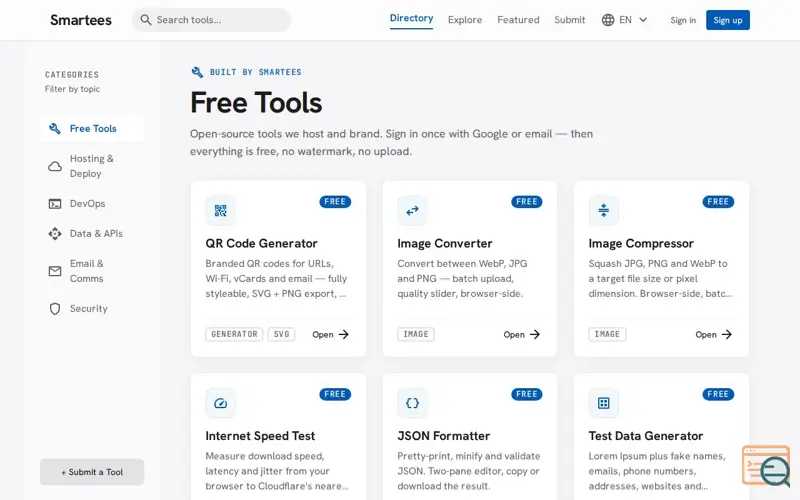Click the IMAGE tag on Image Converter card
This screenshot has width=800, height=500.
(x=416, y=334)
